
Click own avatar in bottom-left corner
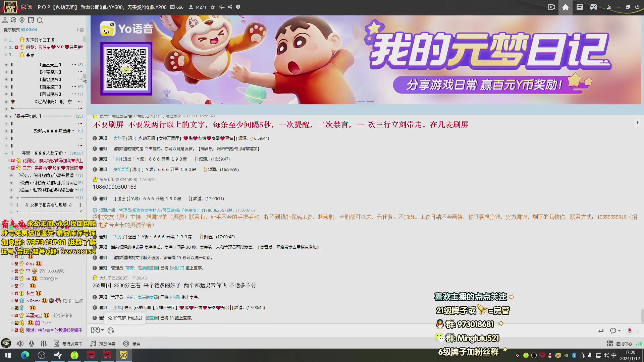pyautogui.click(x=6, y=343)
